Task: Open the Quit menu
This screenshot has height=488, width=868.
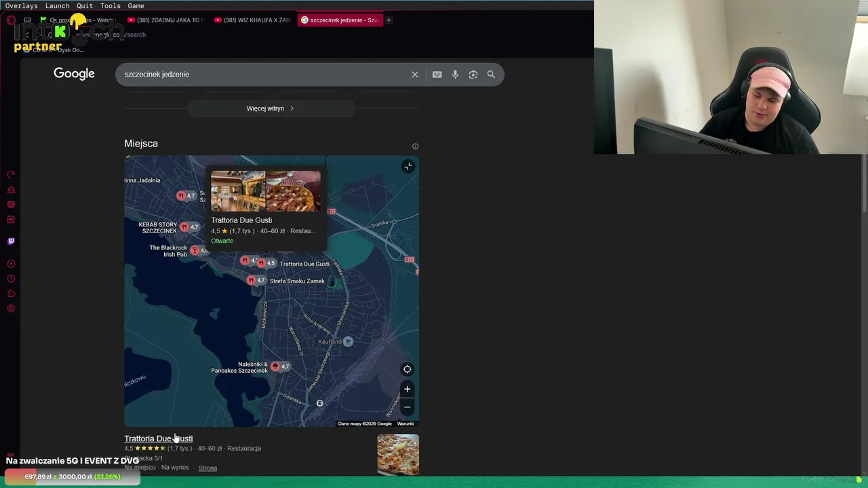Action: click(x=85, y=5)
